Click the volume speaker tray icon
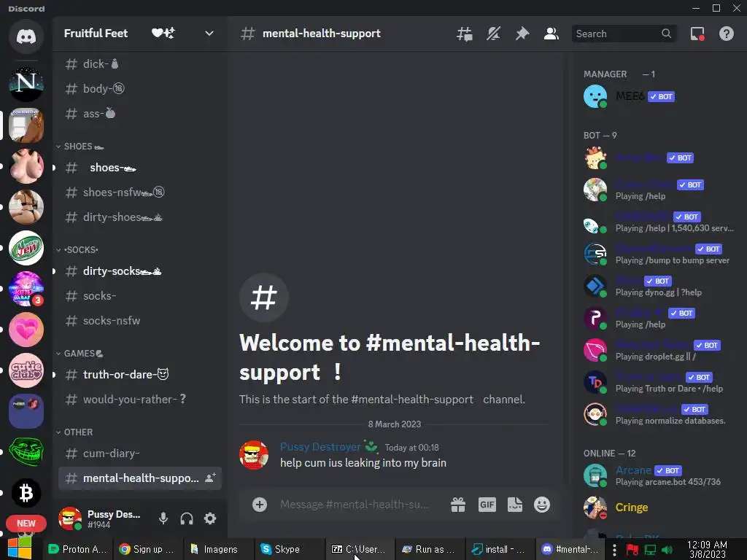Viewport: 747px width, 560px height. (x=667, y=550)
